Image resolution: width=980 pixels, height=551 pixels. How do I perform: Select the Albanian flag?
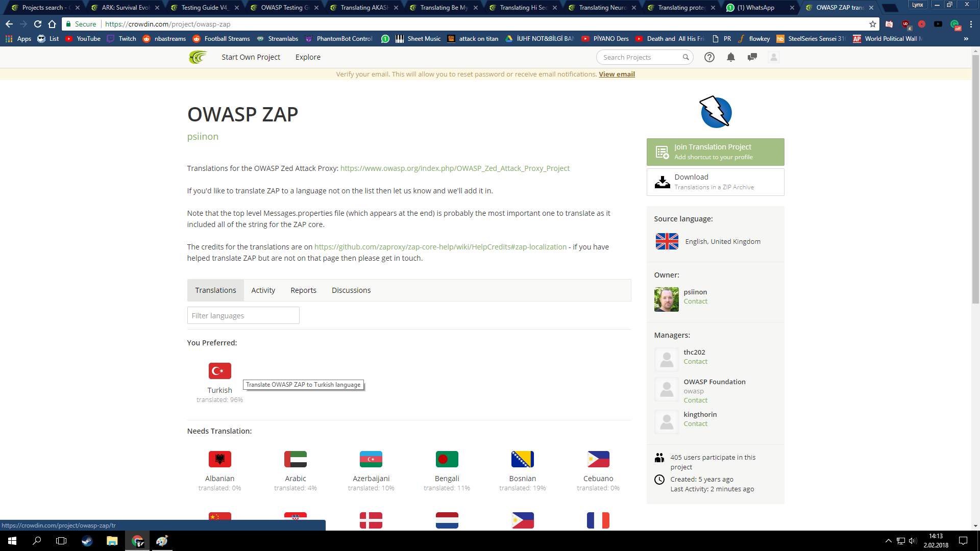tap(220, 459)
